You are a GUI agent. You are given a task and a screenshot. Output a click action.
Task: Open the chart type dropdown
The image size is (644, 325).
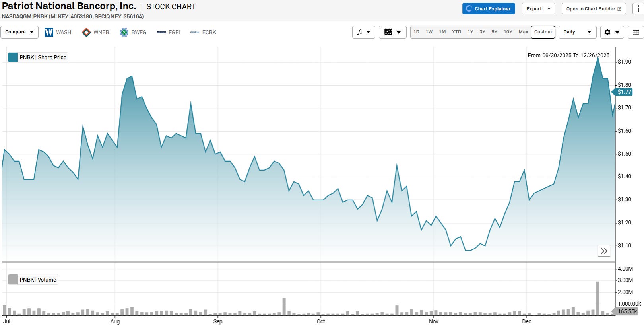(x=393, y=32)
